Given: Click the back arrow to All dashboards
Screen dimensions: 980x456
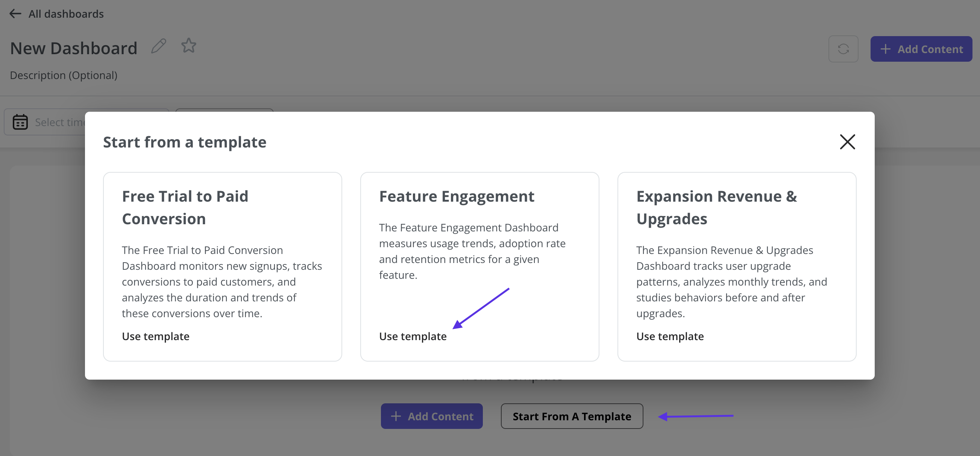Looking at the screenshot, I should click(x=15, y=14).
